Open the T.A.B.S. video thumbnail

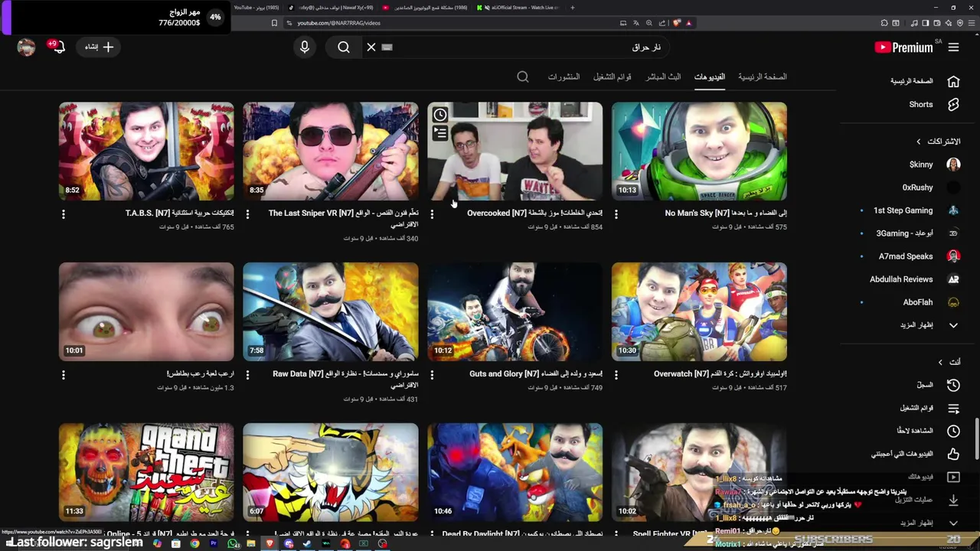click(x=146, y=152)
